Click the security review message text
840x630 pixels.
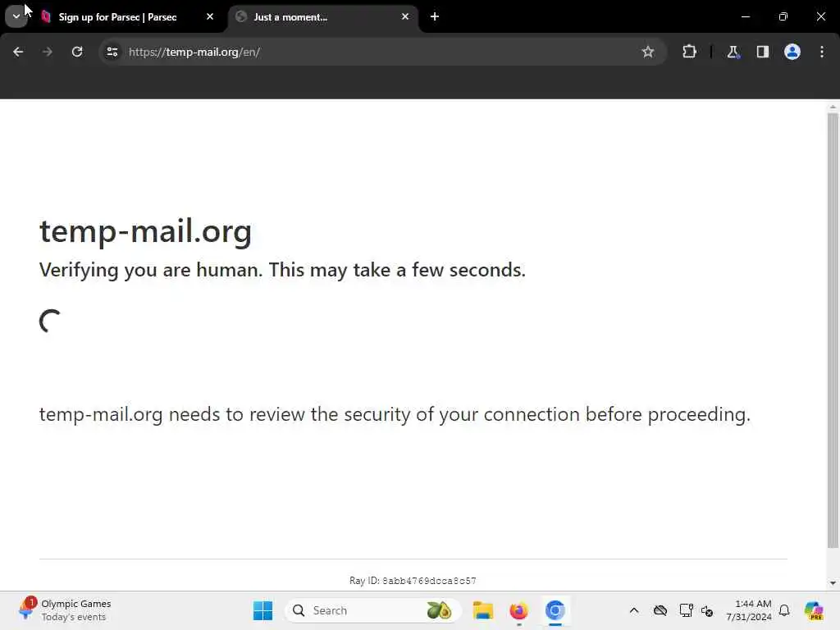pyautogui.click(x=395, y=414)
